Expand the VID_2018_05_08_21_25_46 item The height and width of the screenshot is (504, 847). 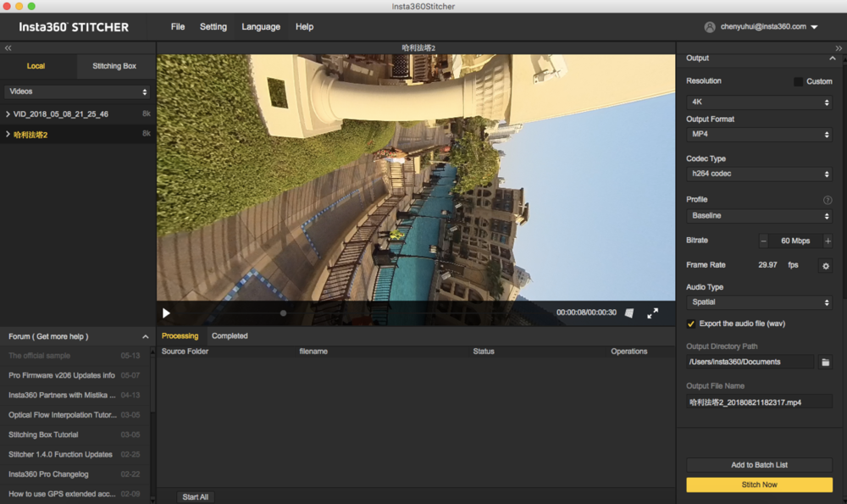(x=8, y=114)
